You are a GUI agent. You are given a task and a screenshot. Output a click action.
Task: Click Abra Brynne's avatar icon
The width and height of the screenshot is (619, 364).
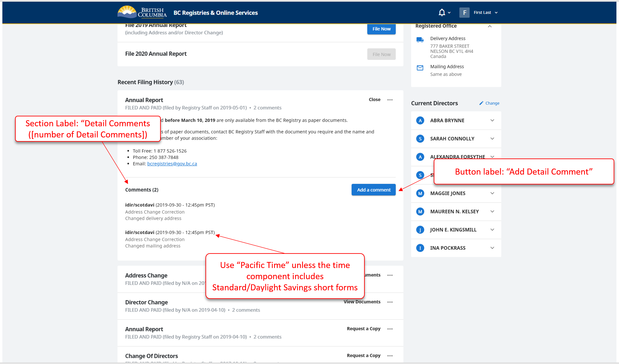pyautogui.click(x=420, y=120)
